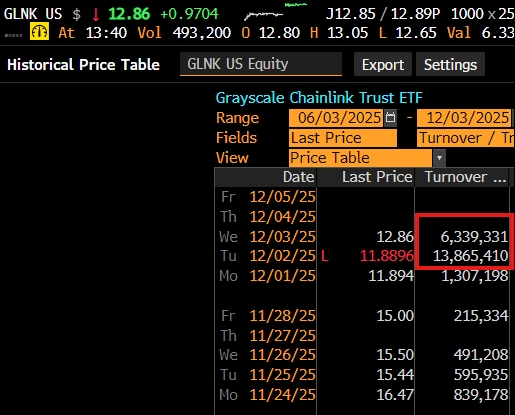The width and height of the screenshot is (515, 415).
Task: Select the Turnover field box
Action: click(465, 138)
